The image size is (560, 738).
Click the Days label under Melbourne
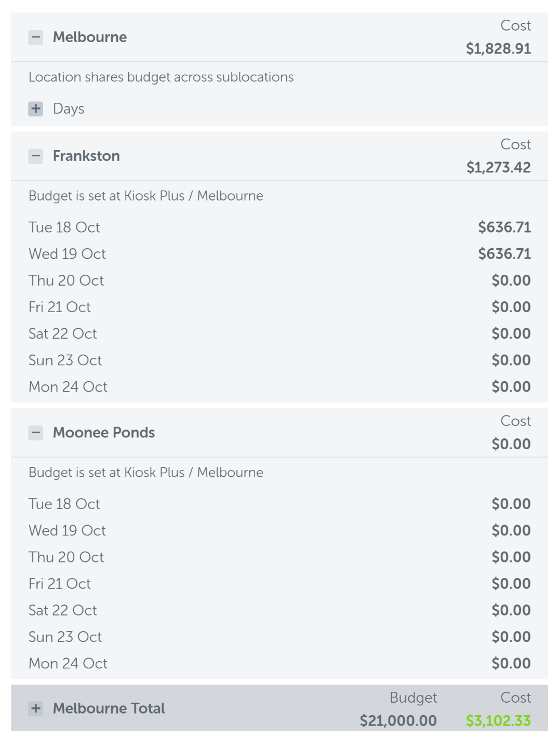(69, 109)
